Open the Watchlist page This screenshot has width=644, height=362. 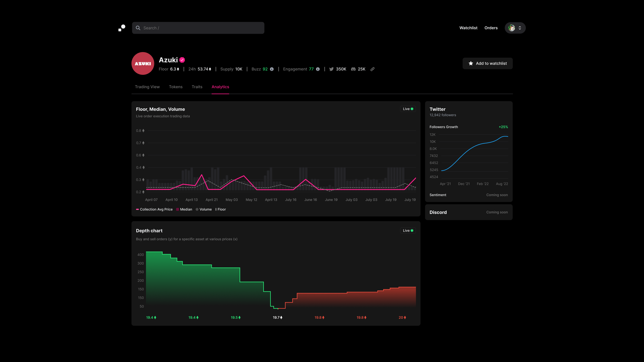(x=468, y=28)
